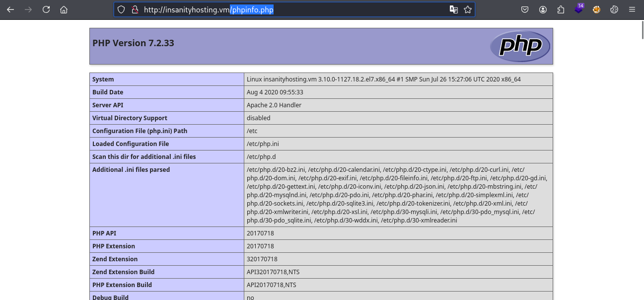Screen dimensions: 644x300
Task: Click the Aug 4 2020 09:55:33 value
Action: tap(275, 92)
